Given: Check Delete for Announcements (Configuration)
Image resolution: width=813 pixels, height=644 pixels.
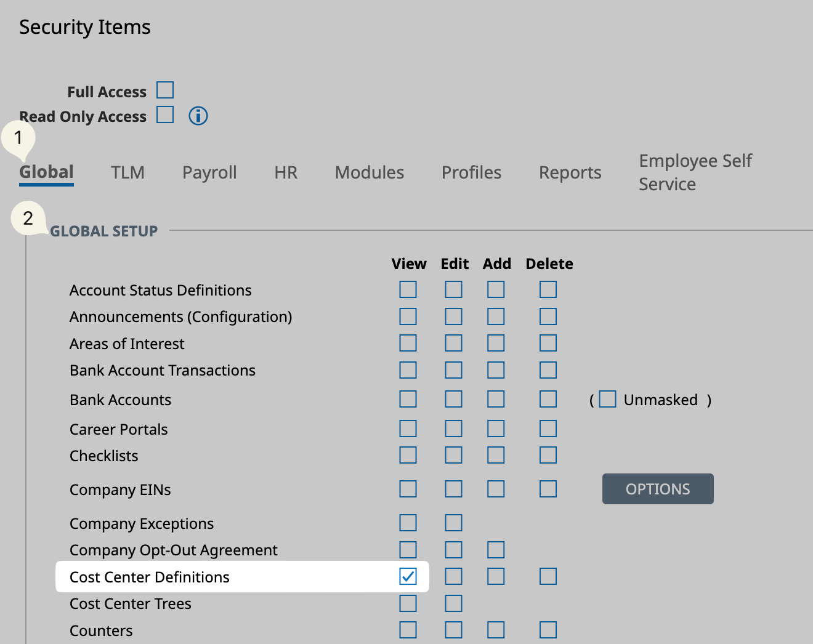Looking at the screenshot, I should click(x=548, y=316).
